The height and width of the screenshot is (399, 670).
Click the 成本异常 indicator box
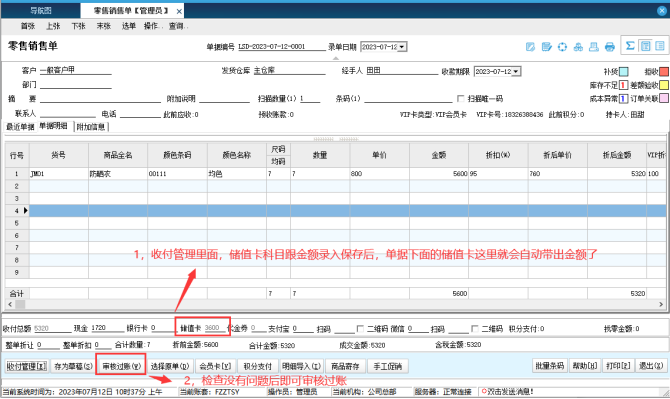pyautogui.click(x=623, y=99)
